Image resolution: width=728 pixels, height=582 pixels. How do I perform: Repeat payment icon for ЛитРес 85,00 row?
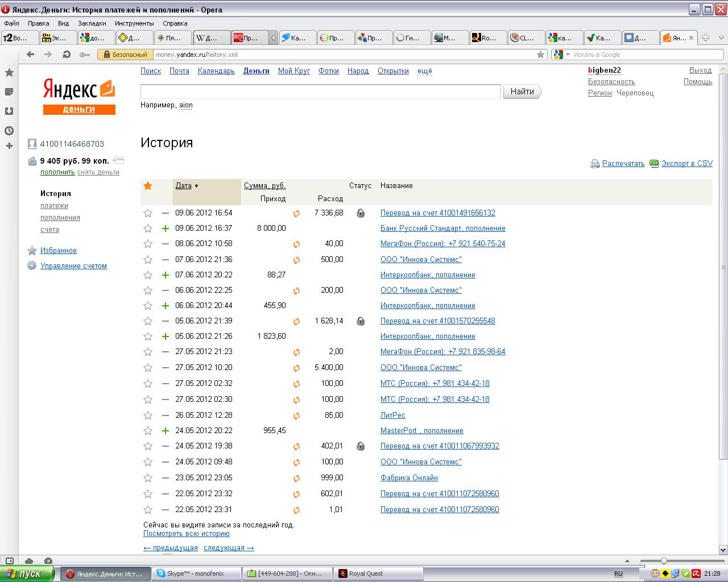coord(296,416)
